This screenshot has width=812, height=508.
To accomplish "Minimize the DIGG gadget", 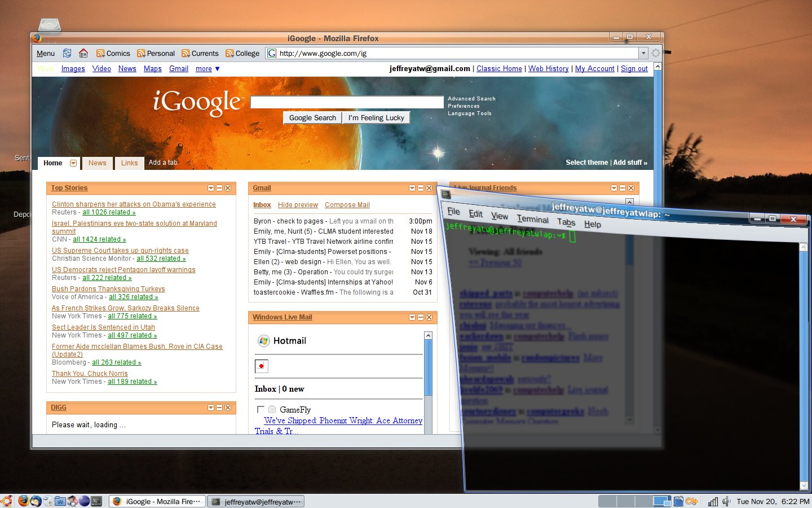I will [219, 408].
